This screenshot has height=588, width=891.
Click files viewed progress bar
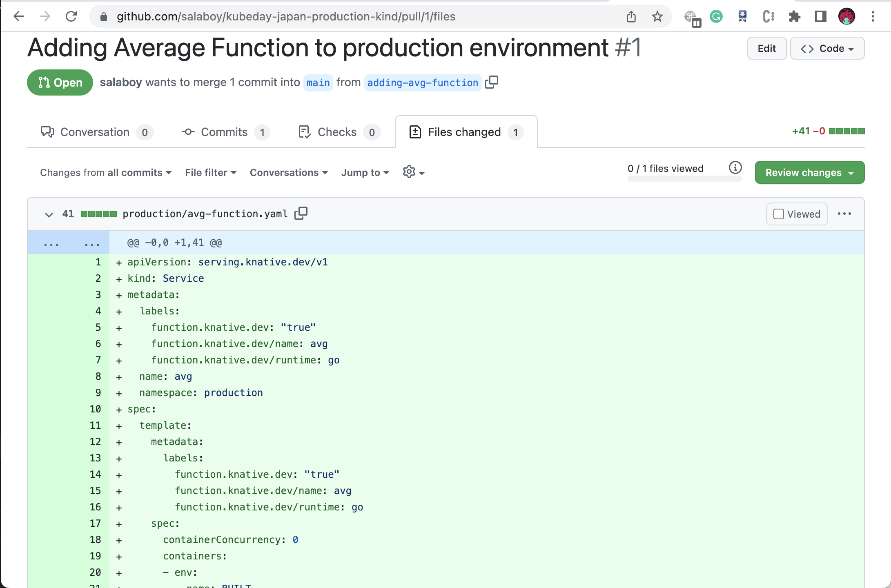tap(684, 179)
